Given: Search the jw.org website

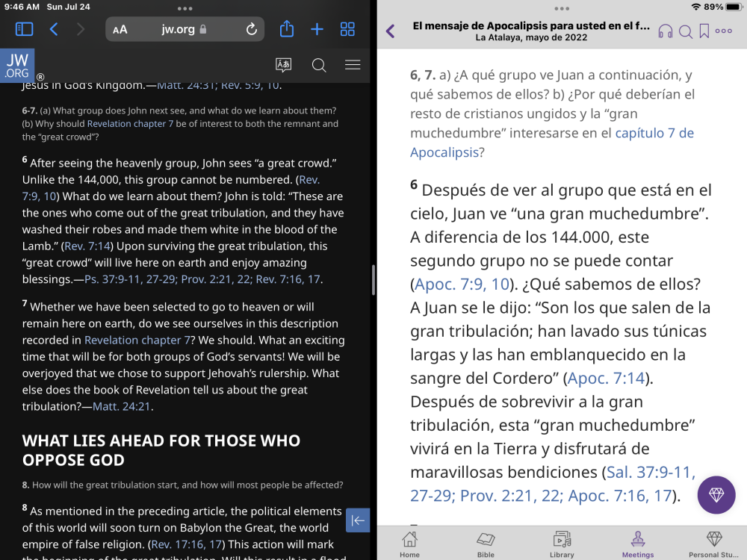Looking at the screenshot, I should point(319,65).
